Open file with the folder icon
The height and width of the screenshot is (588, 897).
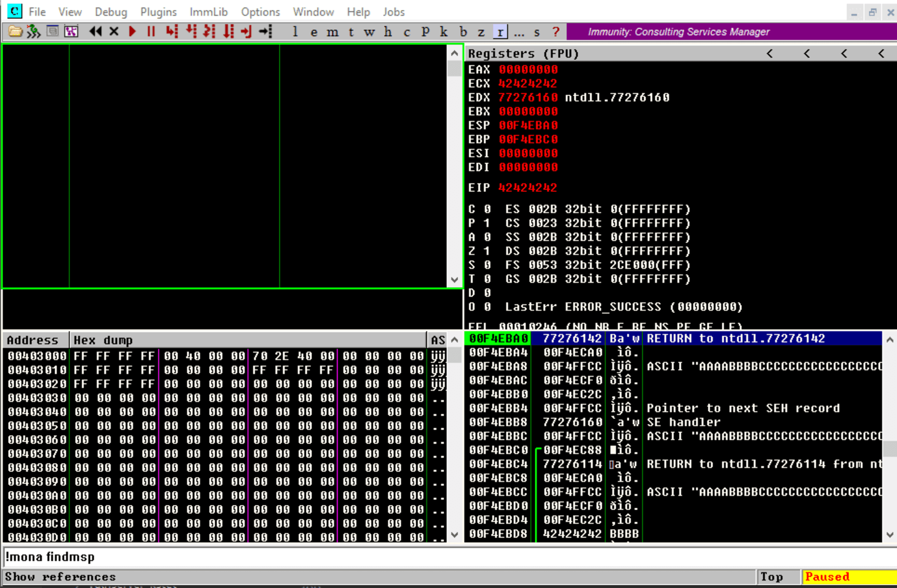[15, 32]
